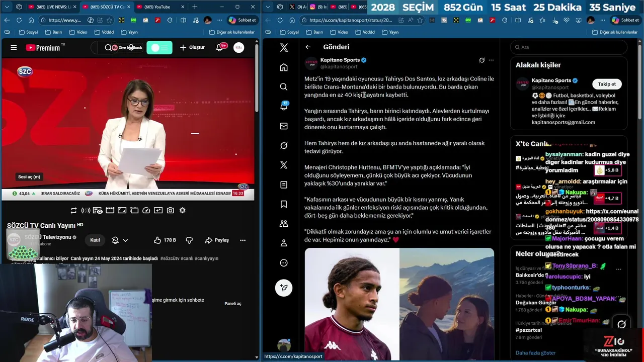Open X notifications in the sidebar
This screenshot has width=644, height=362.
click(284, 106)
